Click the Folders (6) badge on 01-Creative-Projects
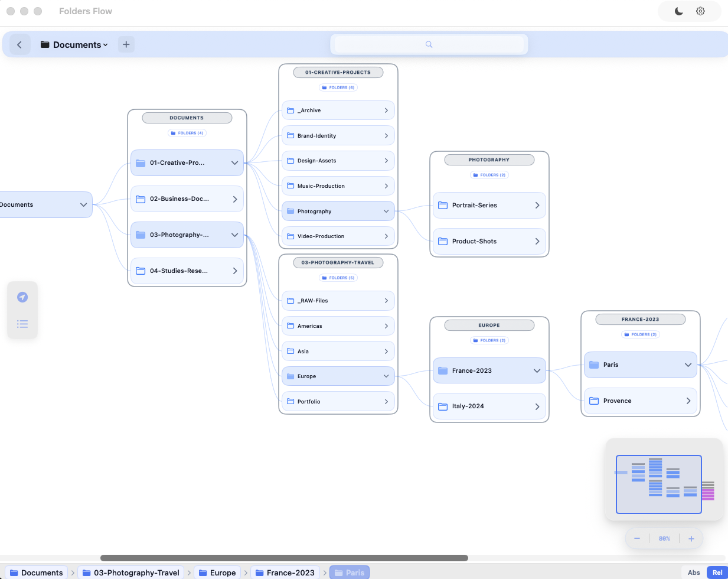This screenshot has height=579, width=728. (x=338, y=87)
